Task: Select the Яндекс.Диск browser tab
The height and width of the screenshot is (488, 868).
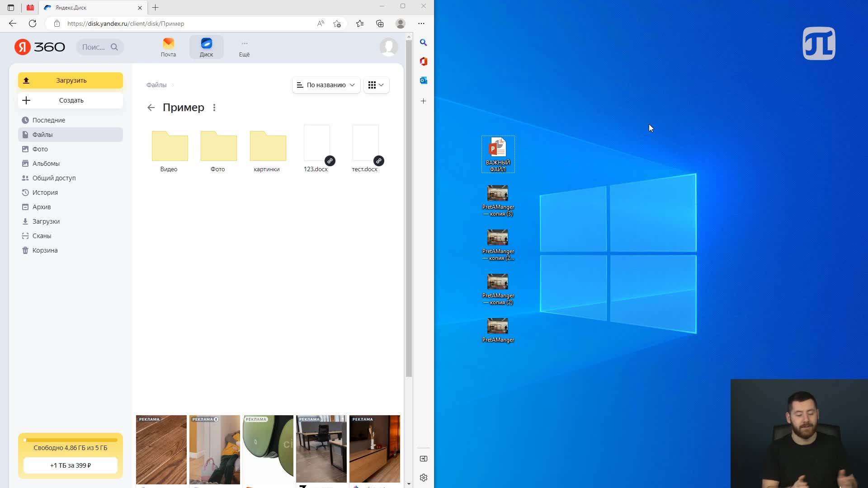Action: pyautogui.click(x=93, y=8)
